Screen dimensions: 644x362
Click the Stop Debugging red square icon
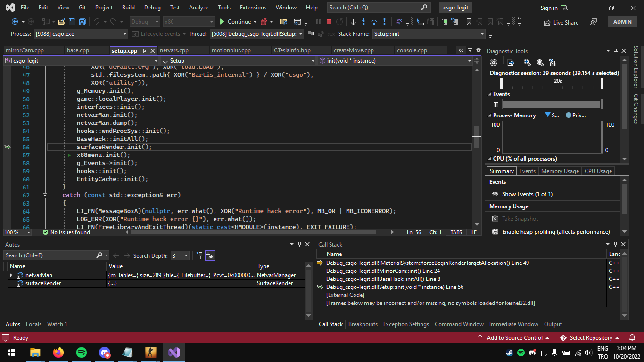pos(330,22)
